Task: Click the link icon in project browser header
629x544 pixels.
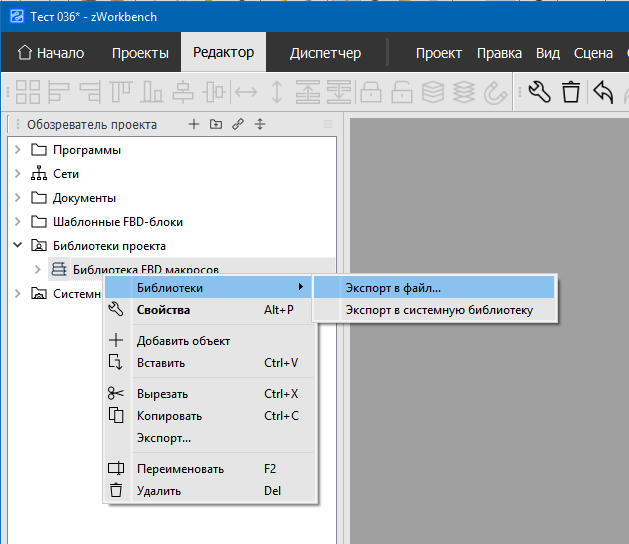Action: coord(238,125)
